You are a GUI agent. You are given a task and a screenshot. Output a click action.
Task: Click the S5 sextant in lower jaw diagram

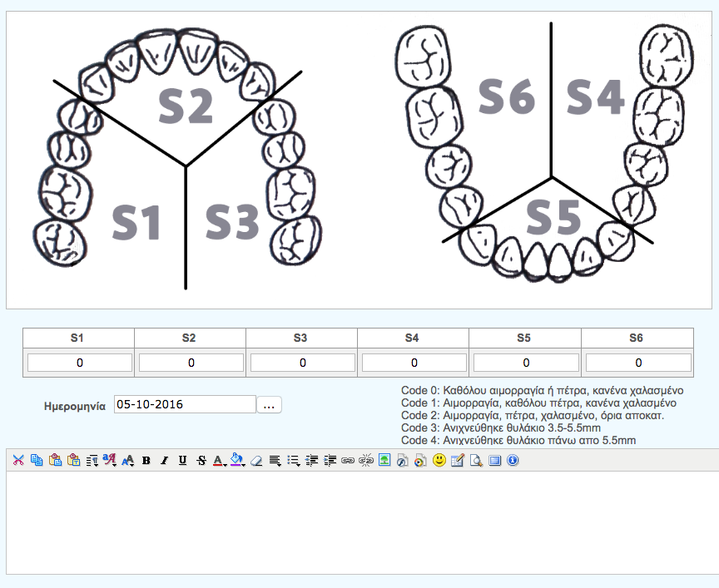coord(553,217)
